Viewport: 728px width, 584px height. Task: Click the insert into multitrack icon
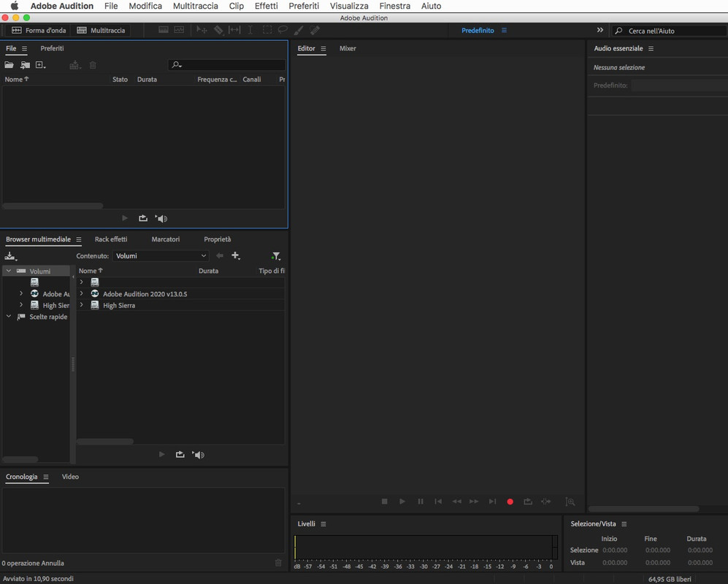[x=74, y=65]
